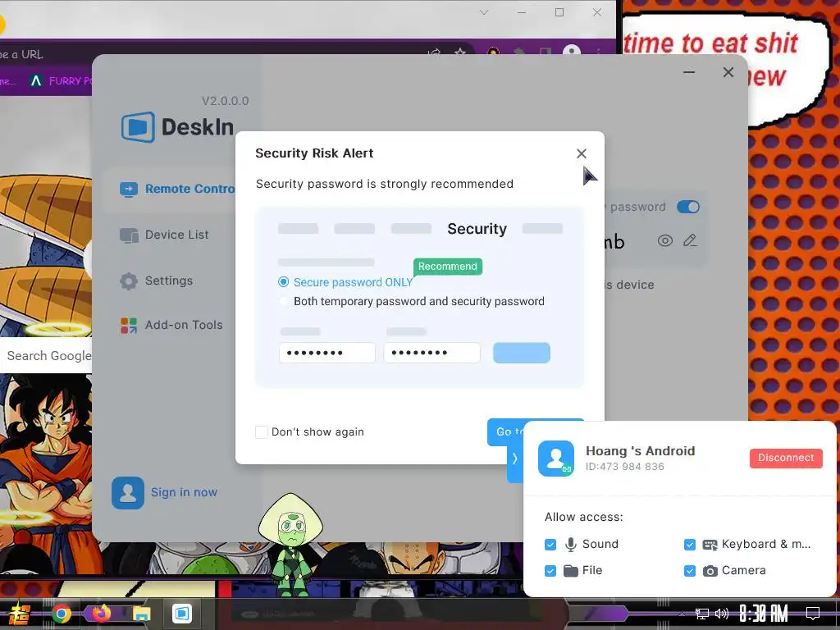Minimize the DeskIn window
Viewport: 840px width, 630px height.
click(689, 72)
